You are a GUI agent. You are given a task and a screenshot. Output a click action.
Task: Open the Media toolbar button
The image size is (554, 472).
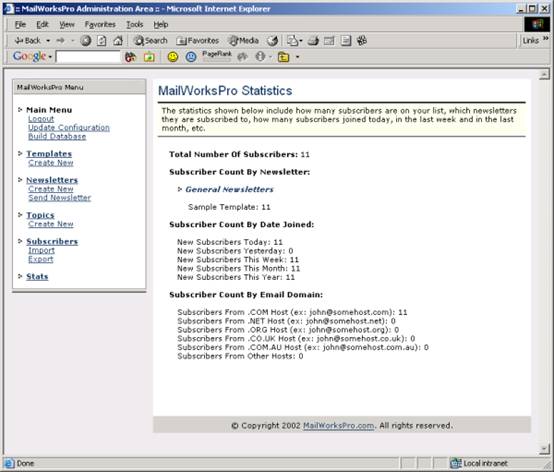pos(243,41)
